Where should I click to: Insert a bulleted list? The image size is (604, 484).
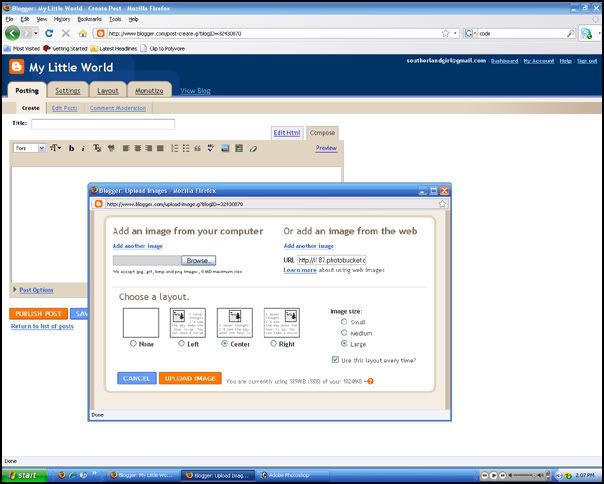(186, 148)
